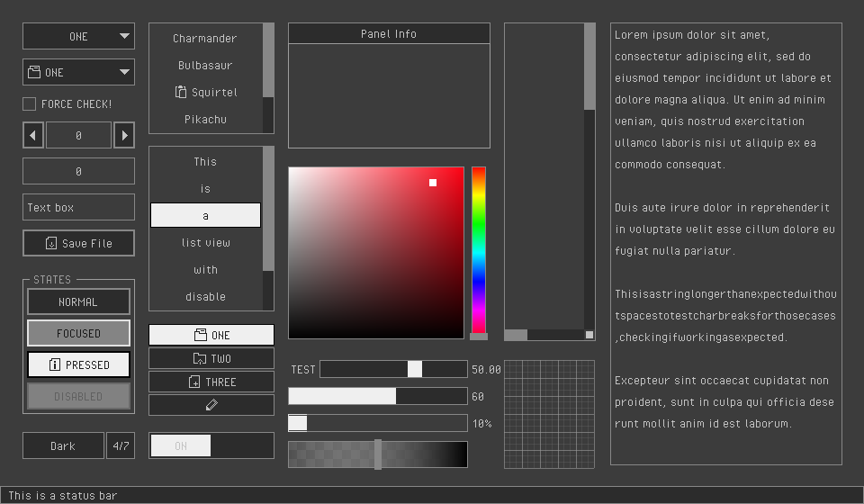Cycle the Dark style combo box

click(63, 445)
